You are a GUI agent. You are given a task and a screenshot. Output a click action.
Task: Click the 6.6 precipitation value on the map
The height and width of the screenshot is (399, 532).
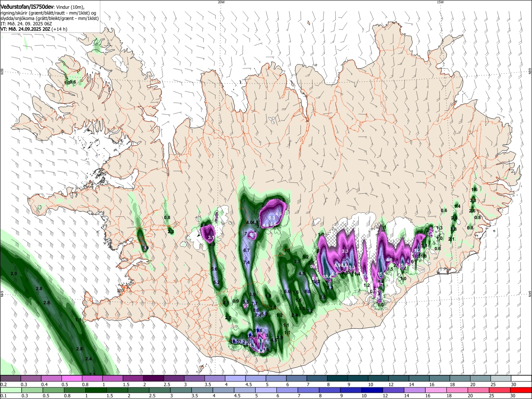point(287,292)
